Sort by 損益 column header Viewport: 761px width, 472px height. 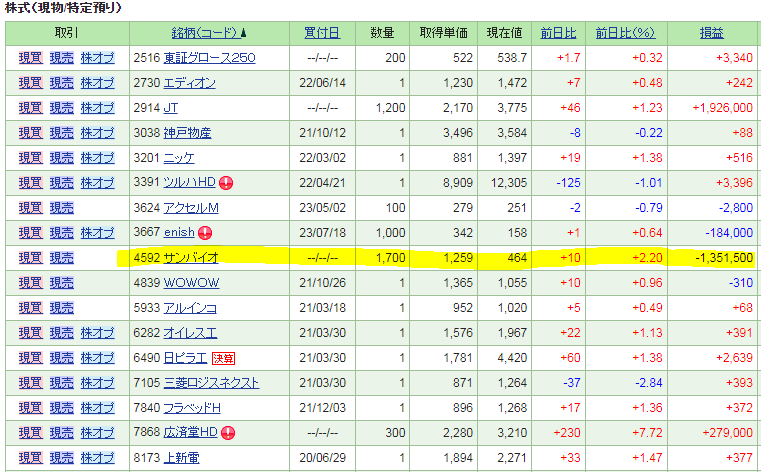(711, 33)
